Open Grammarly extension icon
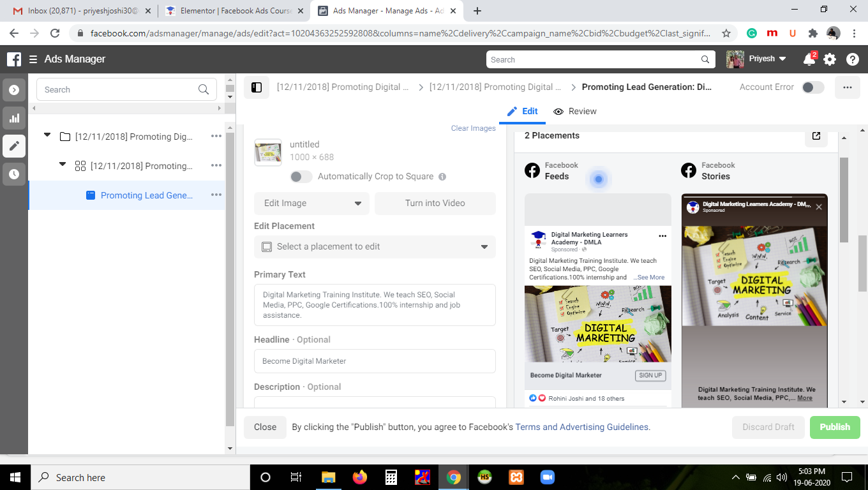868x490 pixels. pos(752,33)
